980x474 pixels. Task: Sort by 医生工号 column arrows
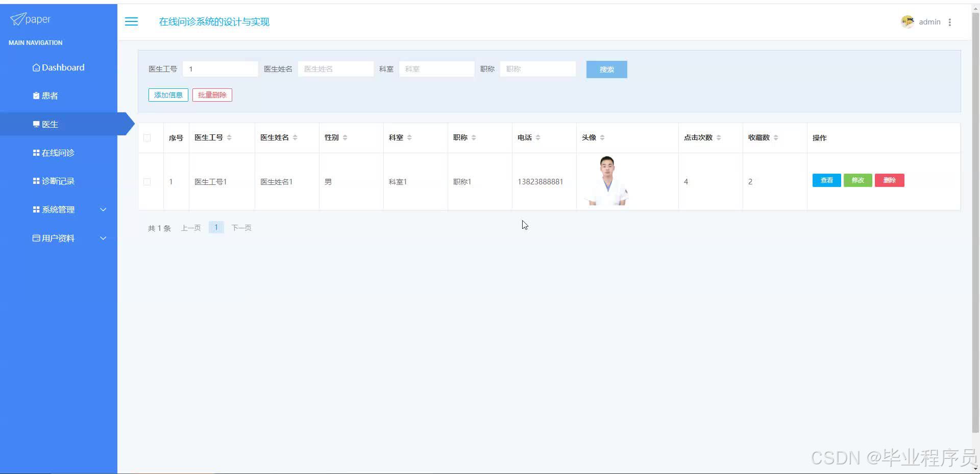[x=229, y=137]
